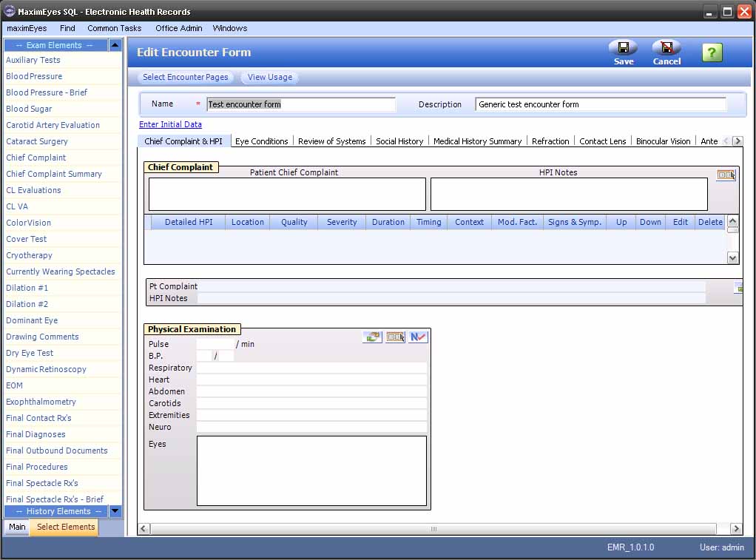756x560 pixels.
Task: Open help with the green question mark
Action: (712, 52)
